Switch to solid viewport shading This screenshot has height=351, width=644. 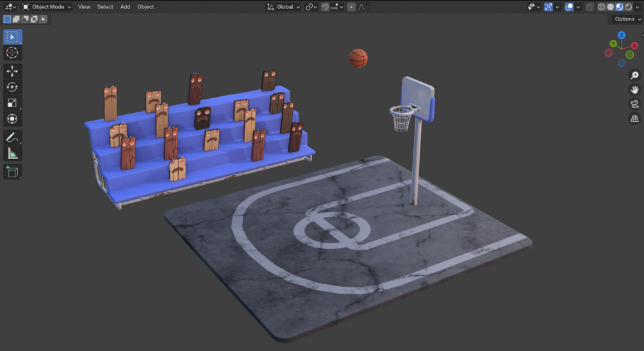[611, 6]
